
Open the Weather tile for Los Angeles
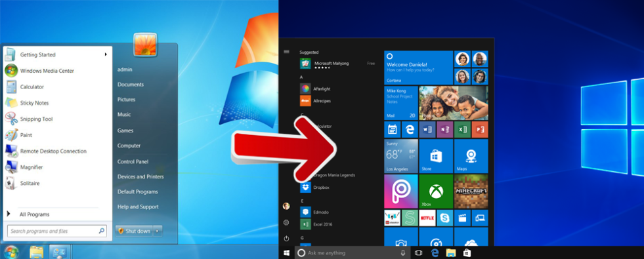point(401,156)
